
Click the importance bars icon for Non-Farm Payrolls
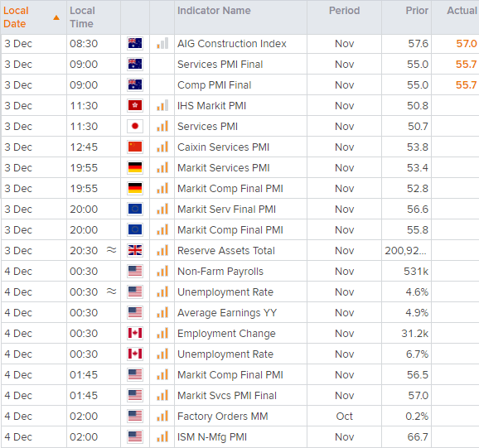[x=162, y=271]
